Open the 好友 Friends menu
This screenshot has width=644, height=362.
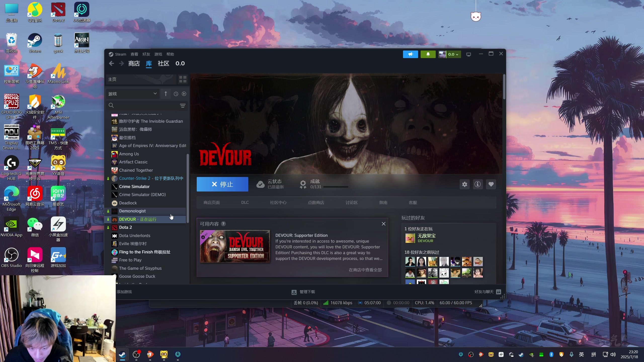tap(146, 54)
